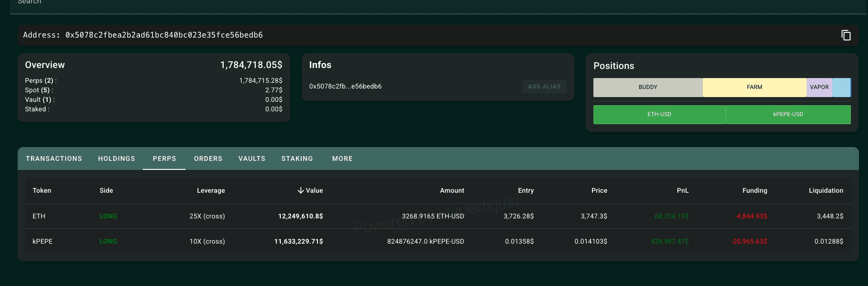
Task: Expand the More tab menu
Action: [x=342, y=158]
